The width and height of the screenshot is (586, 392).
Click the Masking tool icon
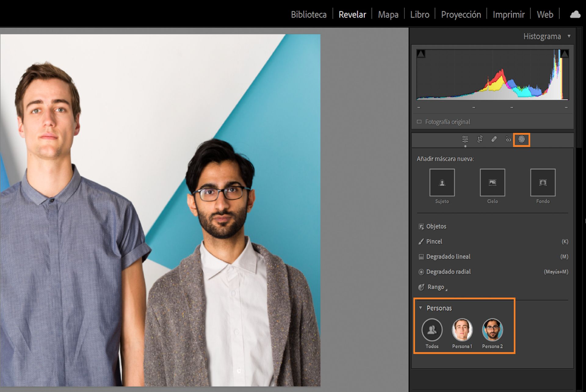pyautogui.click(x=522, y=140)
